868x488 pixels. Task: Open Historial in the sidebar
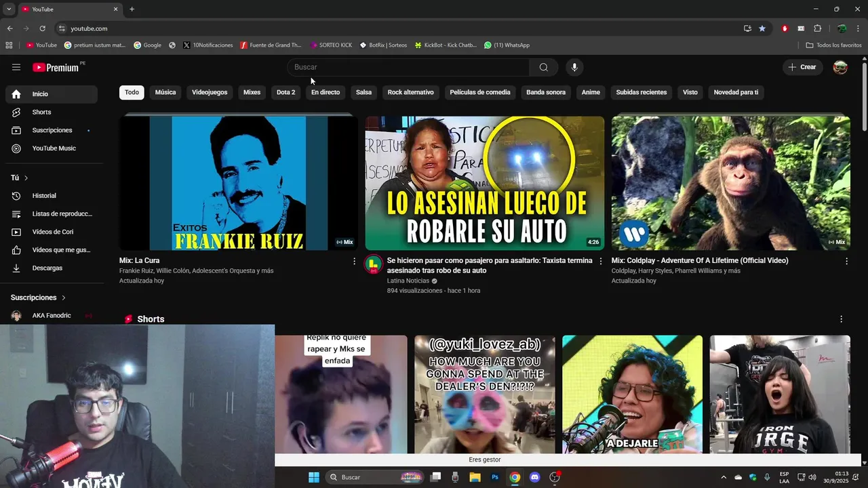click(52, 196)
